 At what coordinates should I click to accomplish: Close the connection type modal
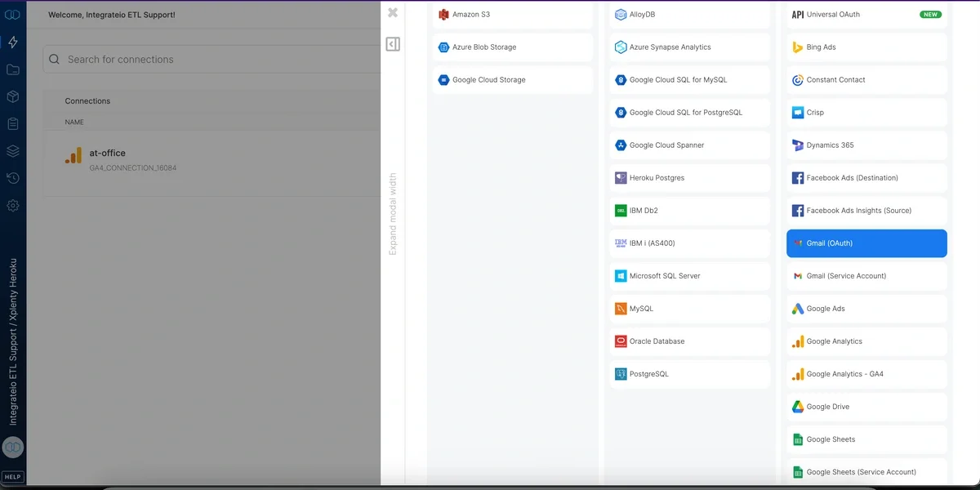[x=393, y=12]
